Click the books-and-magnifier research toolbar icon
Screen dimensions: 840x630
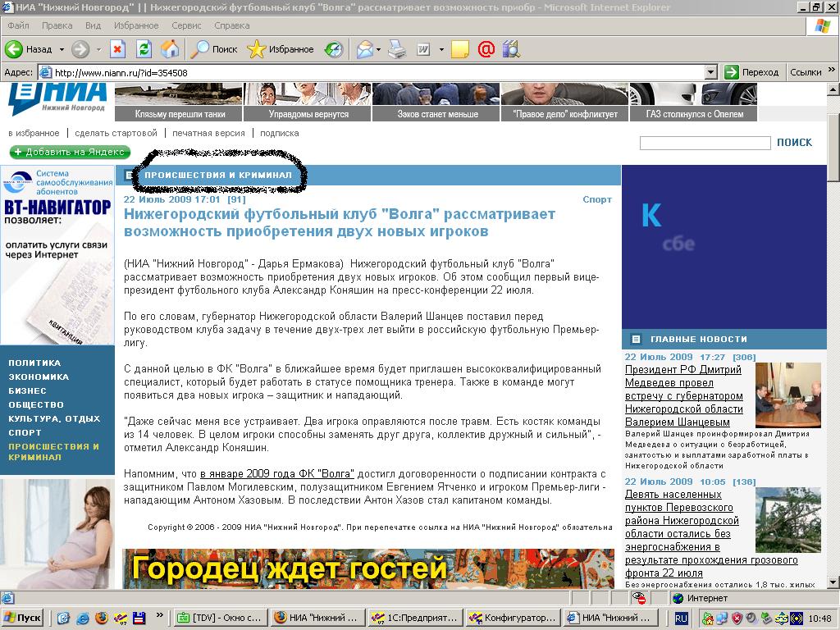click(512, 49)
